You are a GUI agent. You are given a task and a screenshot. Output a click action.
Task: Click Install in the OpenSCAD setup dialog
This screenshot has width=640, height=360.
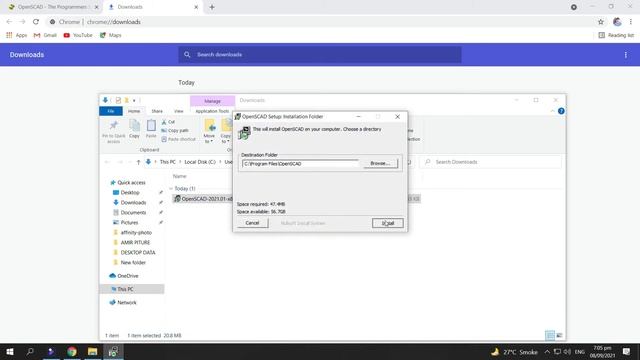387,223
